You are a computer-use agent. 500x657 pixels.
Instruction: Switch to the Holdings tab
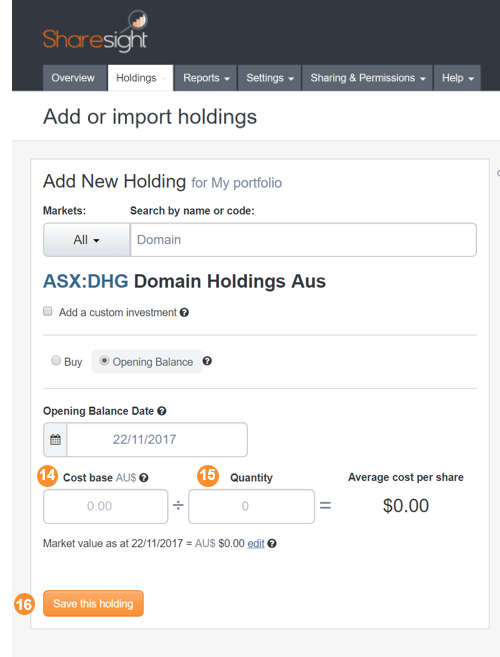pos(140,78)
